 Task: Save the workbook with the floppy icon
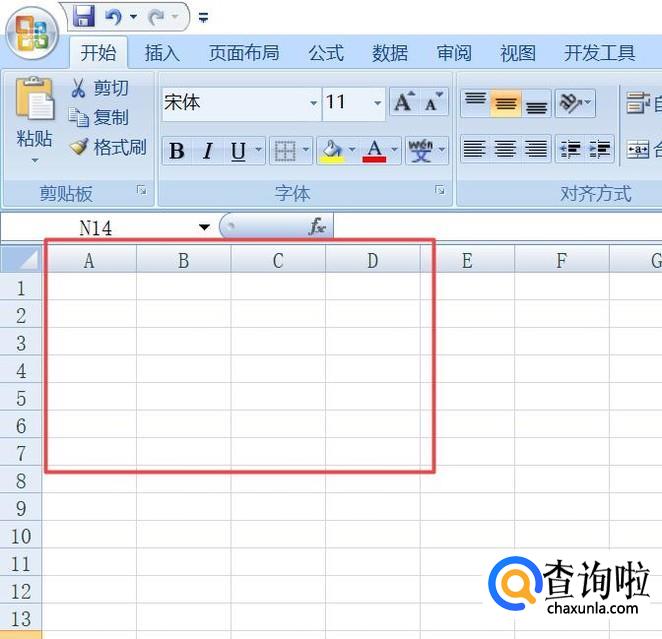click(84, 17)
